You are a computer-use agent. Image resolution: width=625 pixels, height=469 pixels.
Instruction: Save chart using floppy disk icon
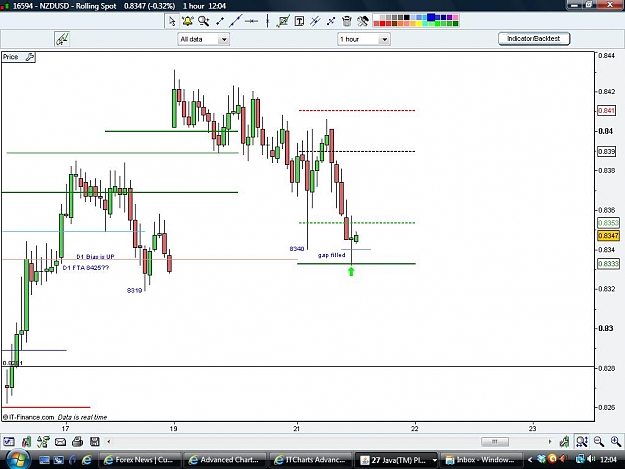pyautogui.click(x=95, y=442)
